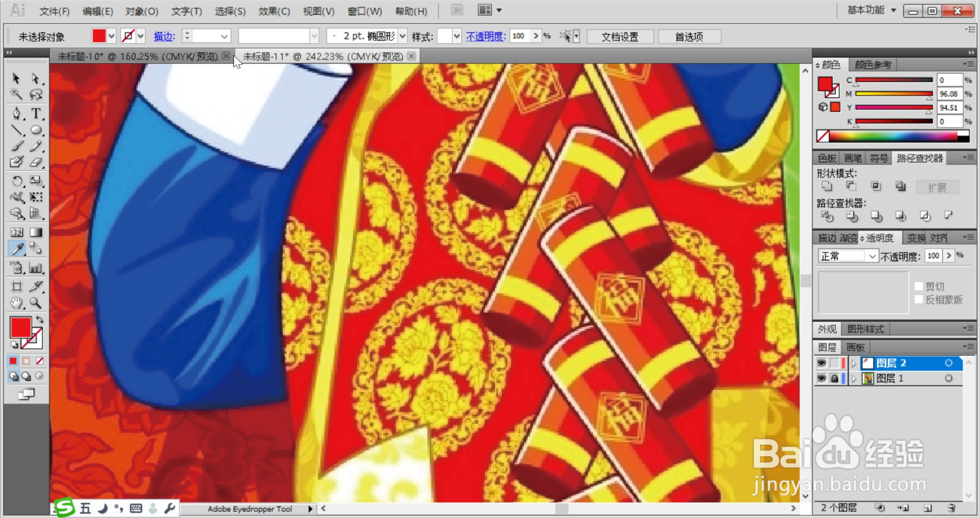Choose the Magic Wand tool

pyautogui.click(x=17, y=94)
